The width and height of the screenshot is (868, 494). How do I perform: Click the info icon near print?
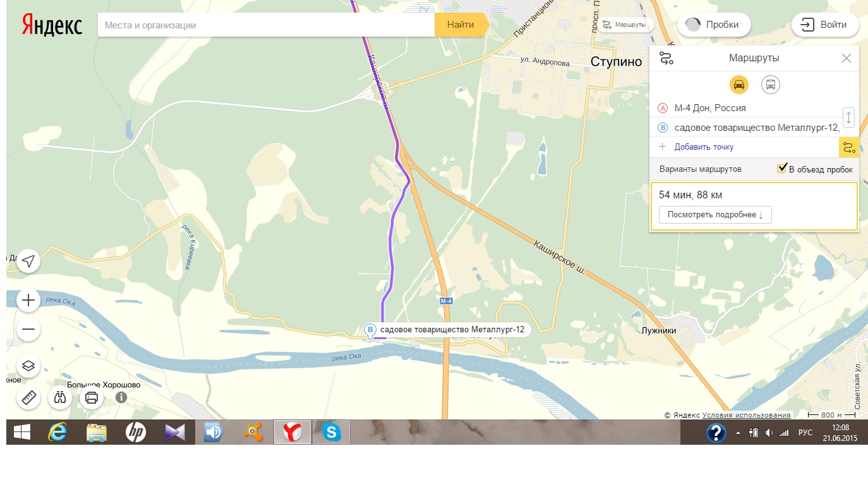point(121,397)
